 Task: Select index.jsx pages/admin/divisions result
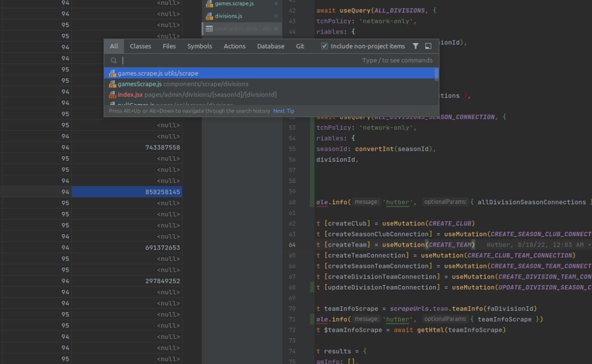coord(269,95)
